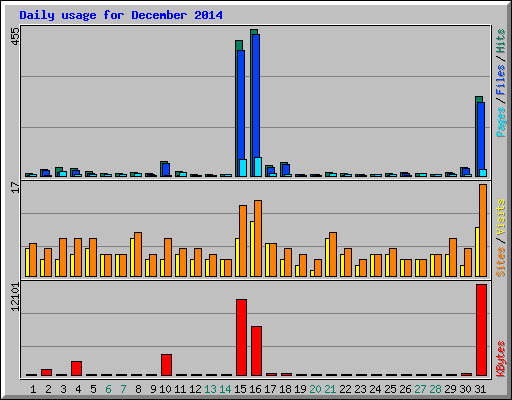Click the Pages legend label
The height and width of the screenshot is (400, 512).
click(500, 122)
